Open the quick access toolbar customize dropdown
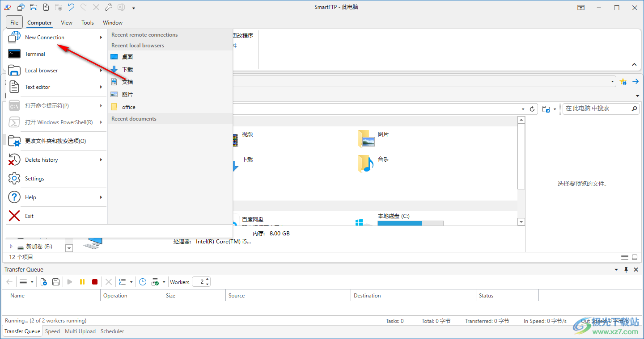Screen dimensions: 644x339 click(x=134, y=8)
